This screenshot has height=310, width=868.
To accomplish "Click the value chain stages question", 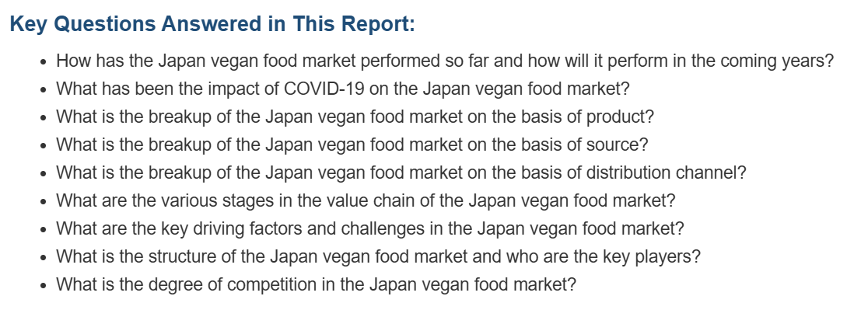I will pyautogui.click(x=366, y=200).
